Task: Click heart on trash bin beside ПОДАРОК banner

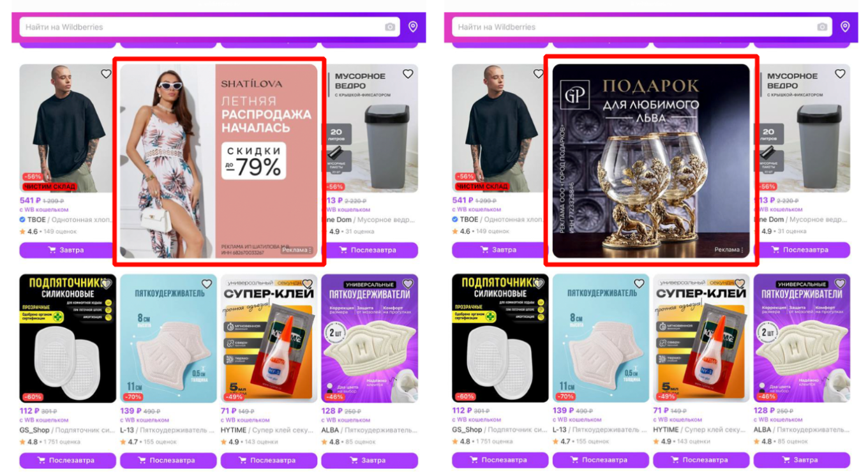Action: point(840,74)
